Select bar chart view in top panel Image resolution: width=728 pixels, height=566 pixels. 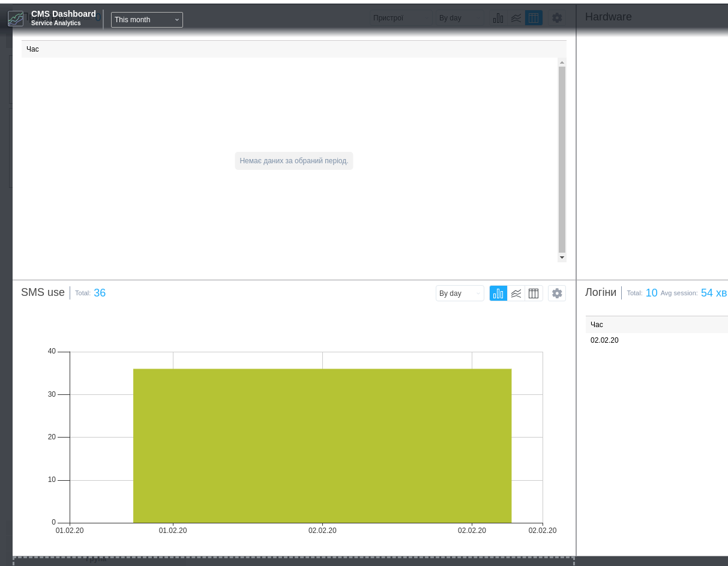(498, 18)
